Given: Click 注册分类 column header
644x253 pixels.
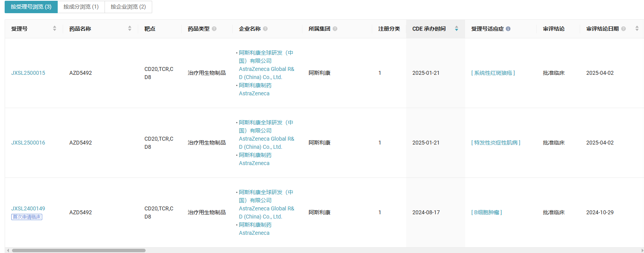Looking at the screenshot, I should point(389,29).
